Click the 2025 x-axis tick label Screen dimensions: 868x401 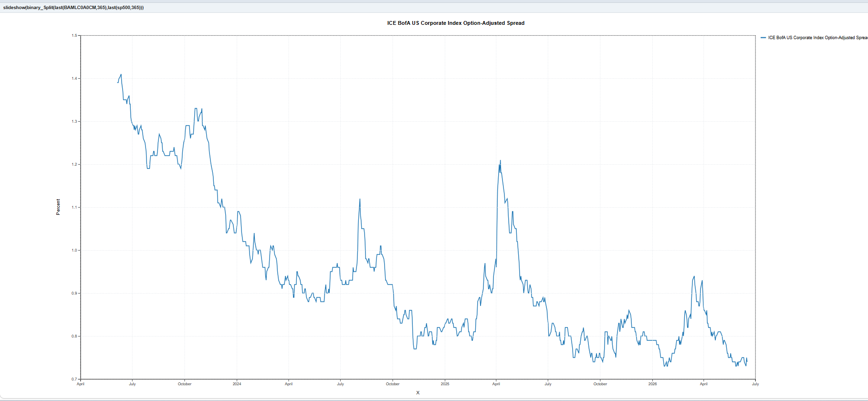445,384
